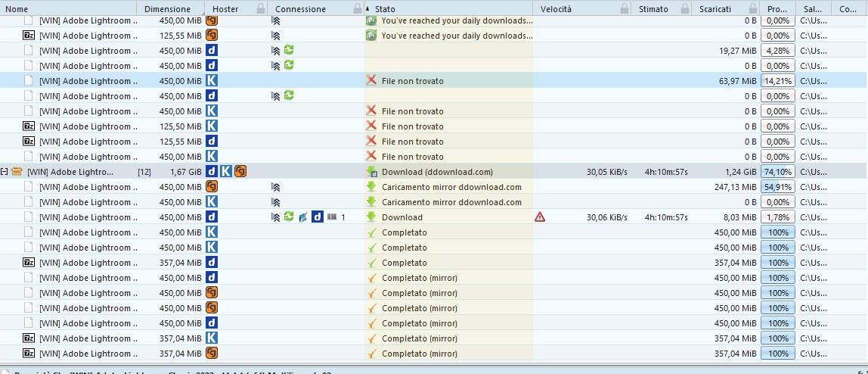868x374 pixels.
Task: Click the '247,13 MiB' downloaded value
Action: tap(735, 187)
